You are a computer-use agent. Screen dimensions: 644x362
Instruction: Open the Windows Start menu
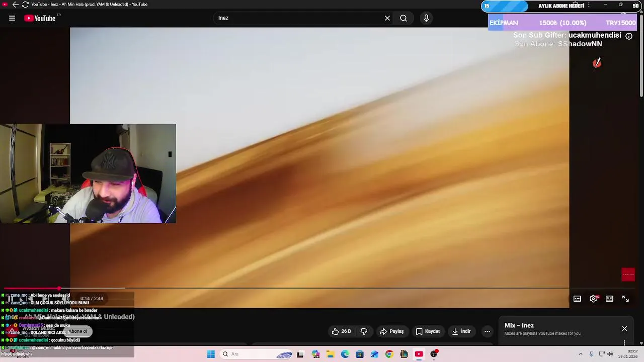tap(211, 354)
